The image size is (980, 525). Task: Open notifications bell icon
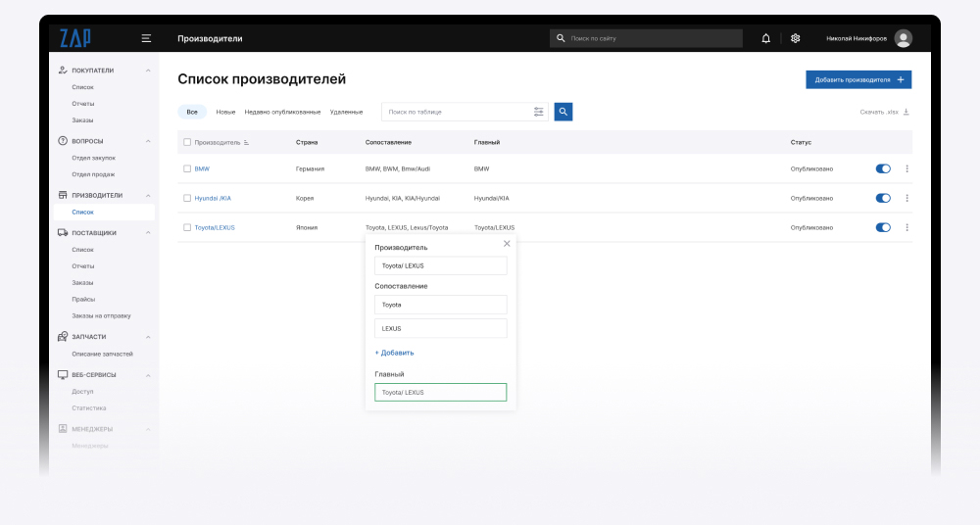coord(765,38)
